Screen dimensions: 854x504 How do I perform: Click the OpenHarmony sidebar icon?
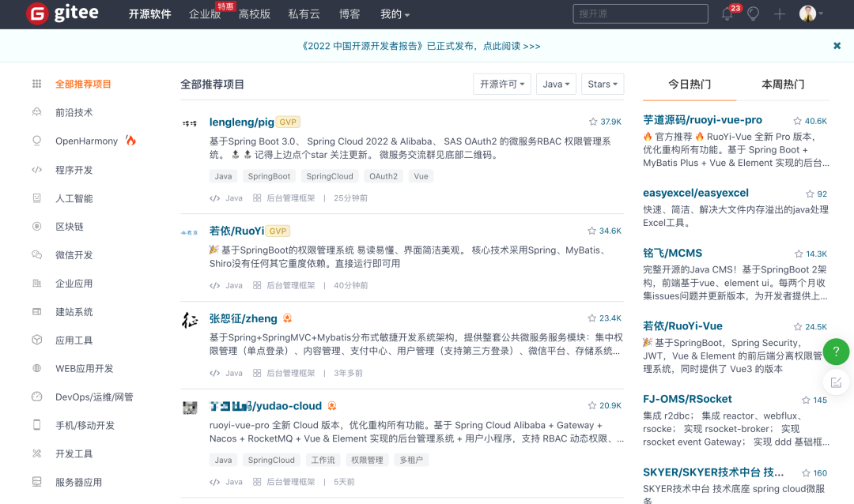coord(36,141)
